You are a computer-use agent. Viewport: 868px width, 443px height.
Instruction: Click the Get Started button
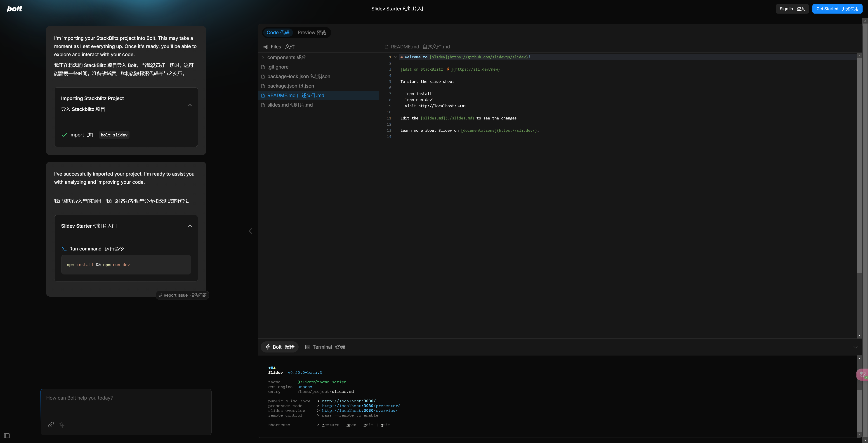pyautogui.click(x=837, y=9)
